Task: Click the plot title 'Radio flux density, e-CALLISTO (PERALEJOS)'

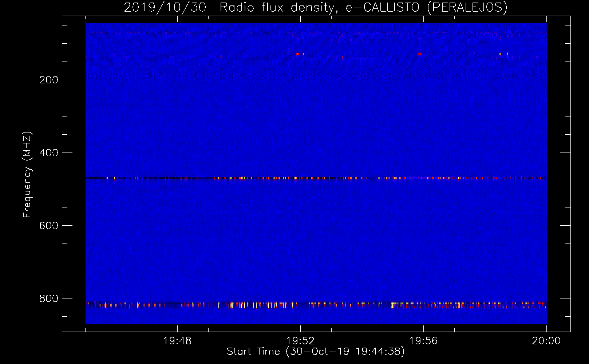Action: 363,7
